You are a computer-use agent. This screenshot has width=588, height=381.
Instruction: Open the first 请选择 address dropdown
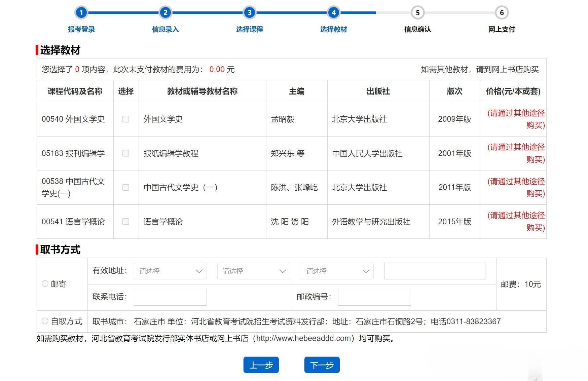click(x=170, y=271)
